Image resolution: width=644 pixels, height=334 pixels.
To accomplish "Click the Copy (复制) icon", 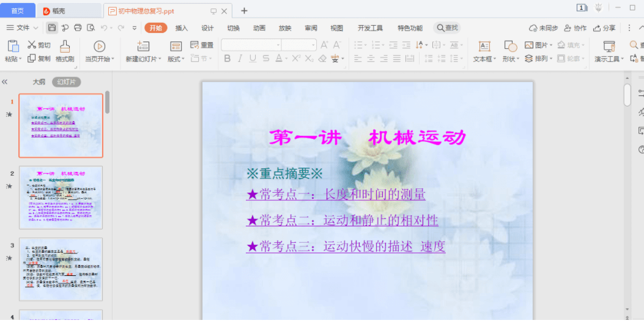I will click(32, 58).
